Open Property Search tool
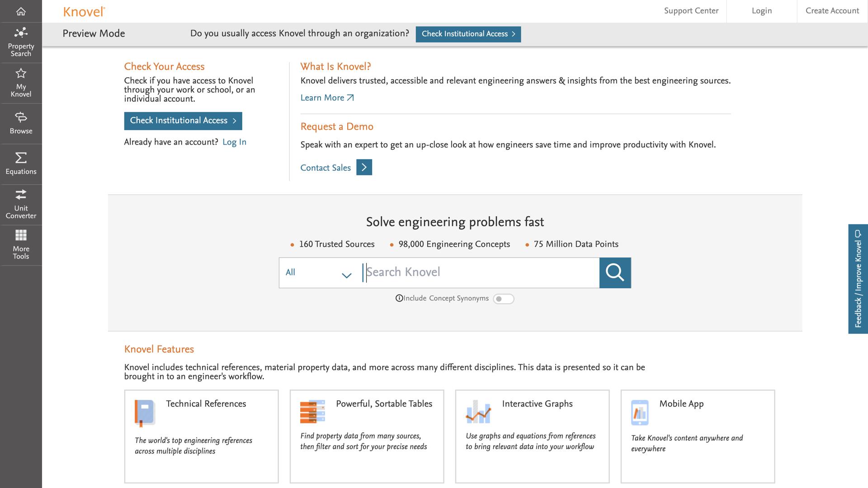This screenshot has height=488, width=868. (21, 42)
